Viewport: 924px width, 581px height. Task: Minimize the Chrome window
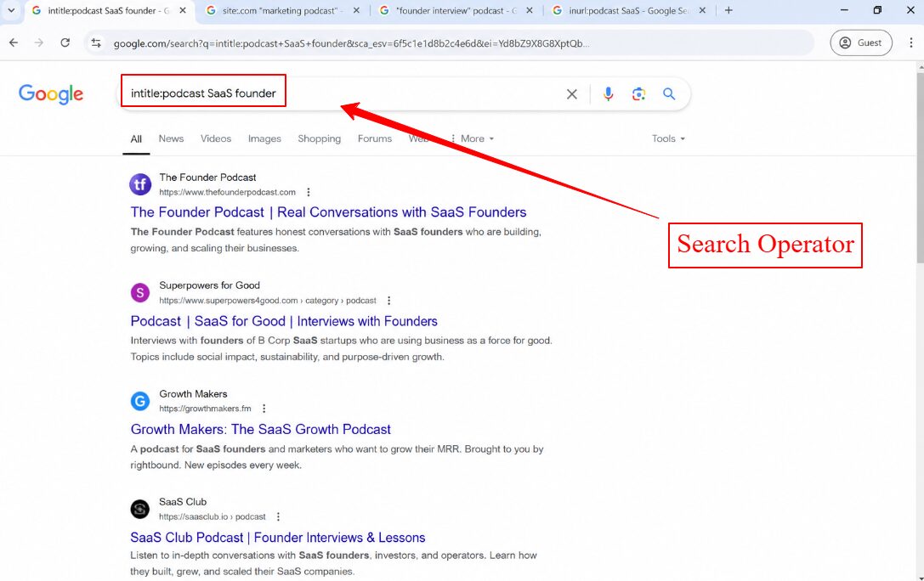[844, 10]
